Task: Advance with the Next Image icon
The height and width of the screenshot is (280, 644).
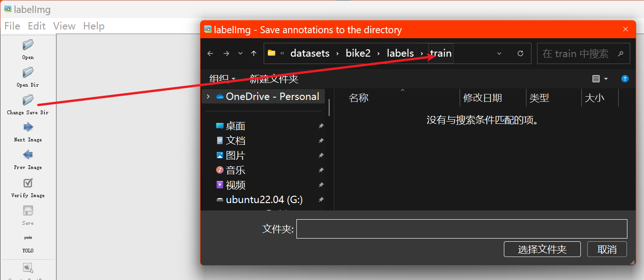Action: (x=28, y=127)
